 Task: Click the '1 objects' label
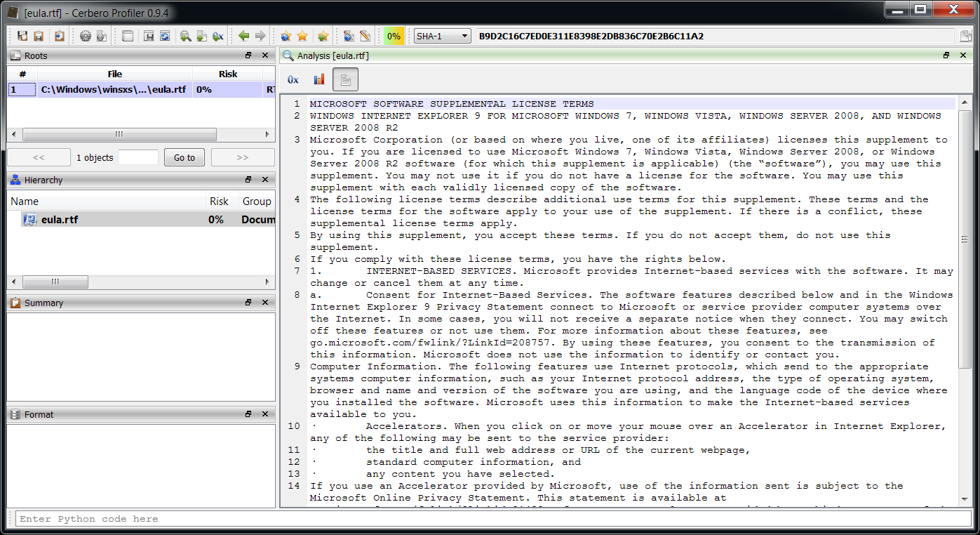pyautogui.click(x=95, y=157)
